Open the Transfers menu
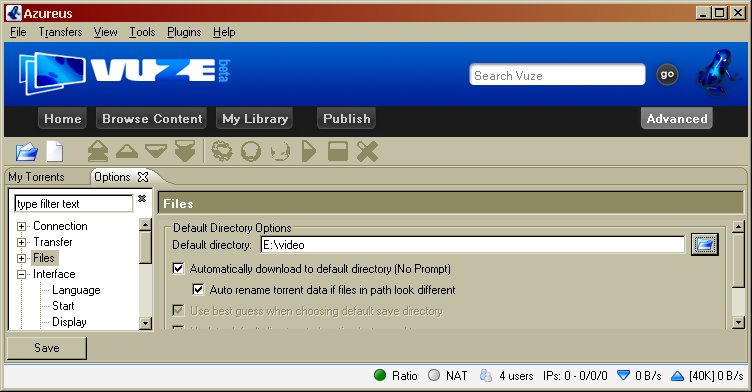The image size is (752, 392). tap(60, 32)
